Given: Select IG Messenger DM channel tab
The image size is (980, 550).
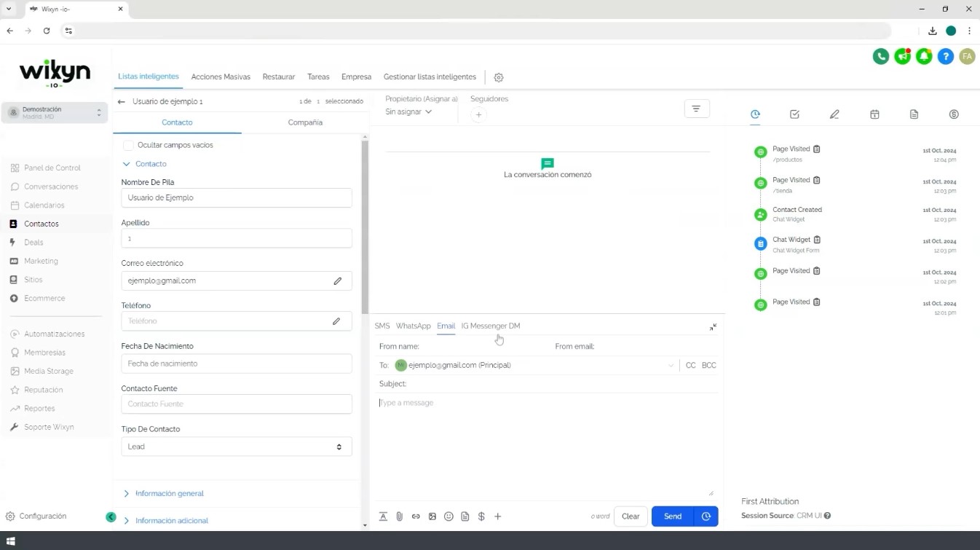Looking at the screenshot, I should tap(491, 326).
